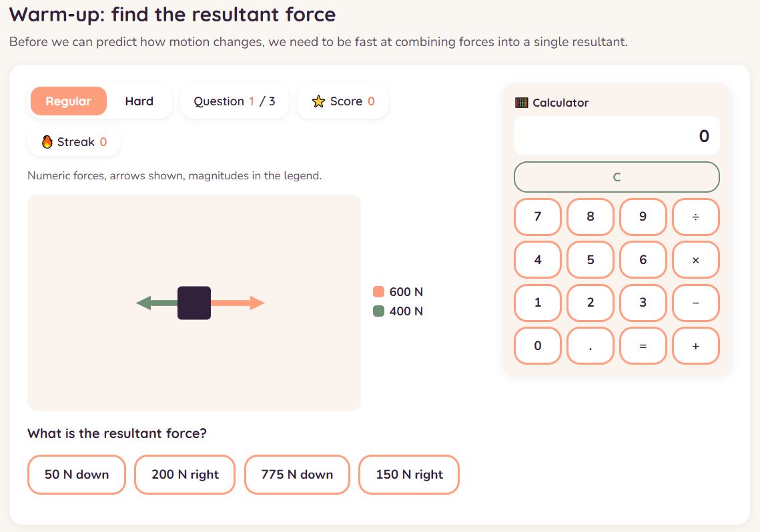Screen dimensions: 760x532
Task: Click the green 400 N legend swatch
Action: click(378, 311)
